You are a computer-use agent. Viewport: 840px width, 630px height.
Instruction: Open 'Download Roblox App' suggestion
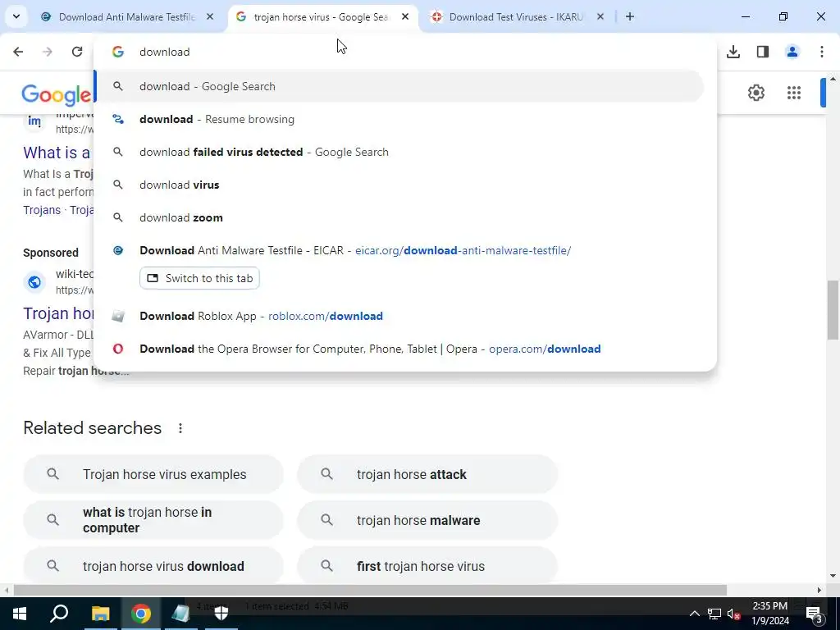[x=399, y=316]
